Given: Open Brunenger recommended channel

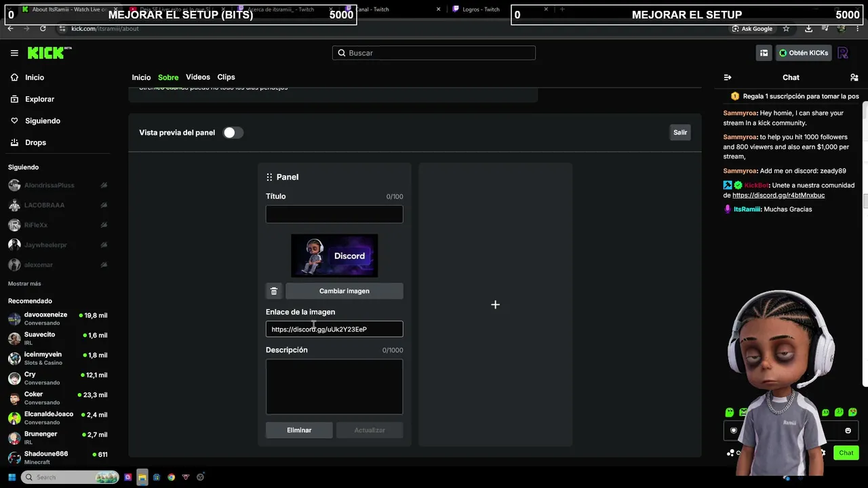Looking at the screenshot, I should pyautogui.click(x=58, y=437).
